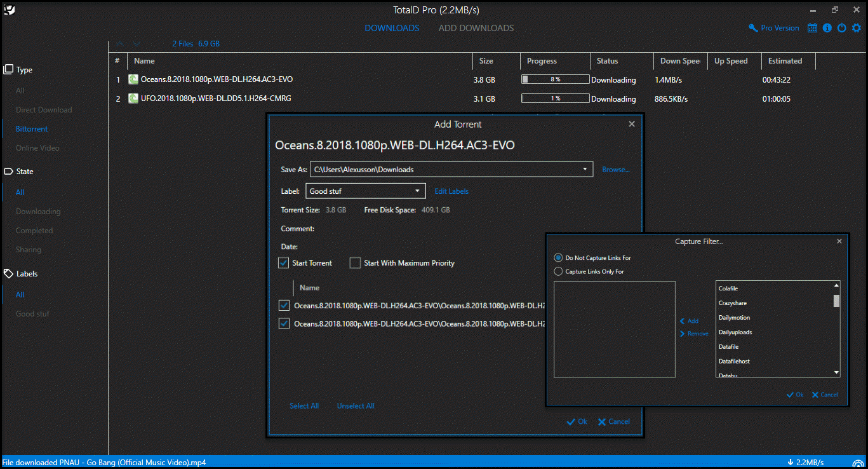Close the Capture Filter dialog
Viewport: 868px width, 469px height.
click(x=839, y=241)
